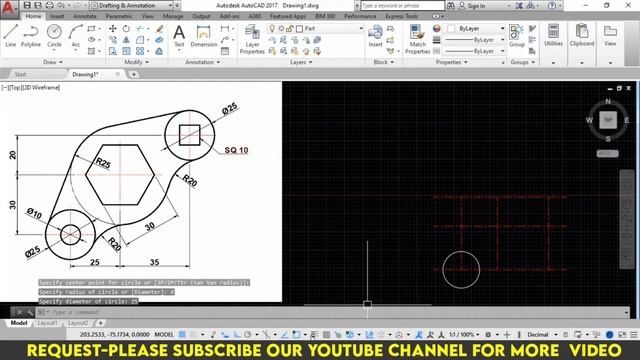Toggle lineweight display in status bar
This screenshot has height=360, width=640.
tap(314, 334)
